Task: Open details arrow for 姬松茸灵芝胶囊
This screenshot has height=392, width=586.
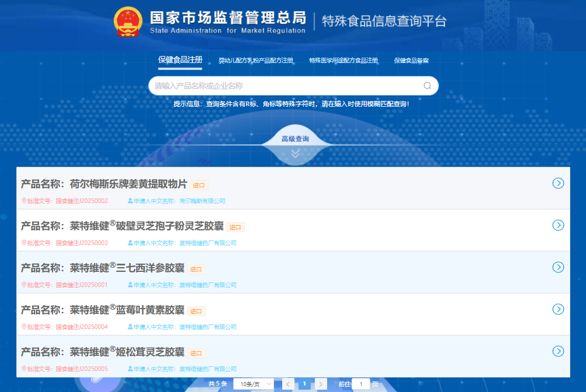Action: [558, 351]
